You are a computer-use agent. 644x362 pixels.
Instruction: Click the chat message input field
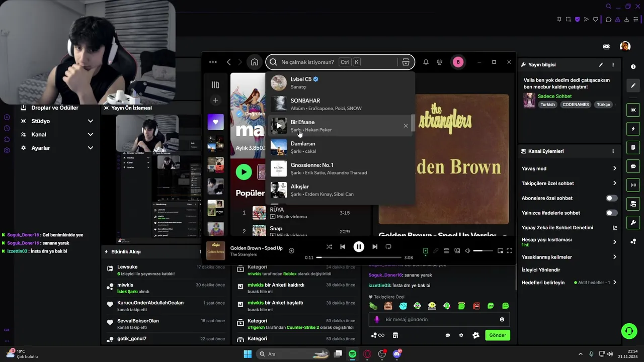pos(439,320)
